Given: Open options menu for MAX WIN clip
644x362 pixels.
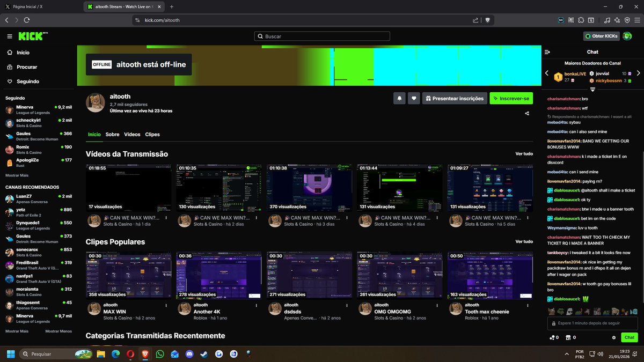Looking at the screenshot, I should [x=166, y=306].
